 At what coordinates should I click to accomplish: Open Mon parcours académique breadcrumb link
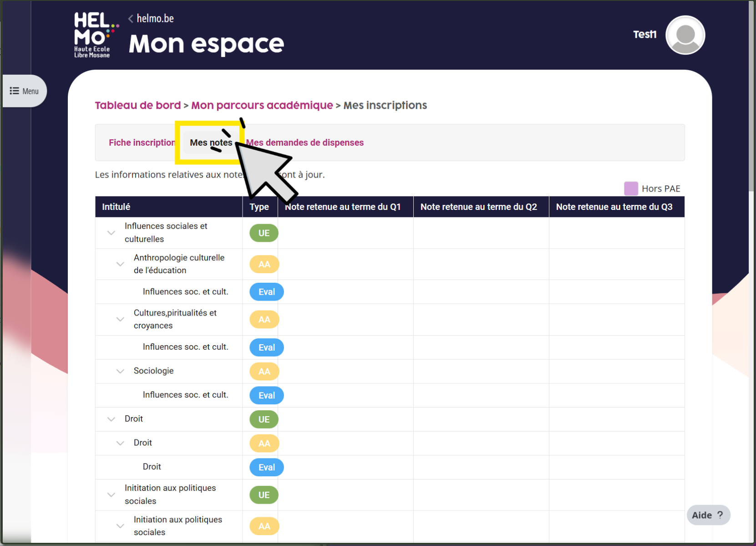(x=262, y=105)
